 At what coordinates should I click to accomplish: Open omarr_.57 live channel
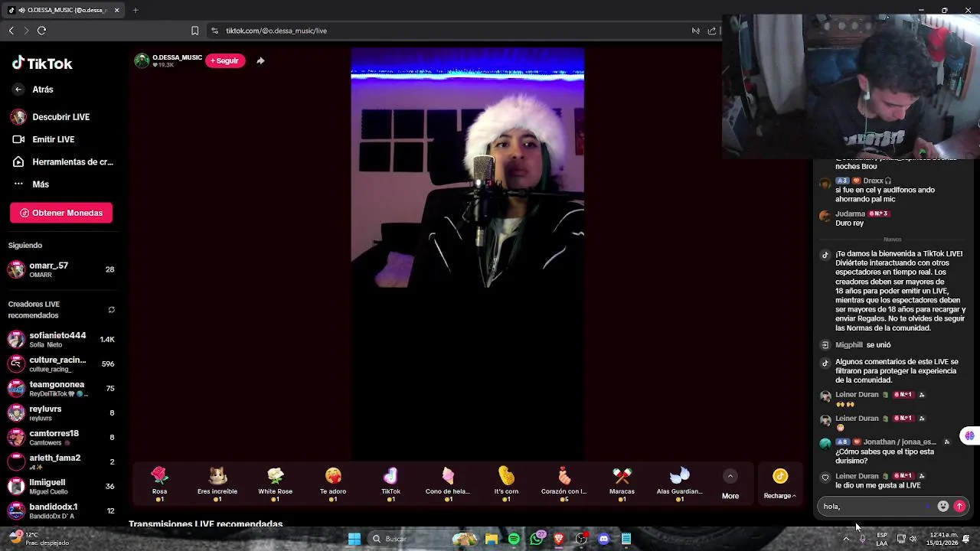[x=61, y=269]
